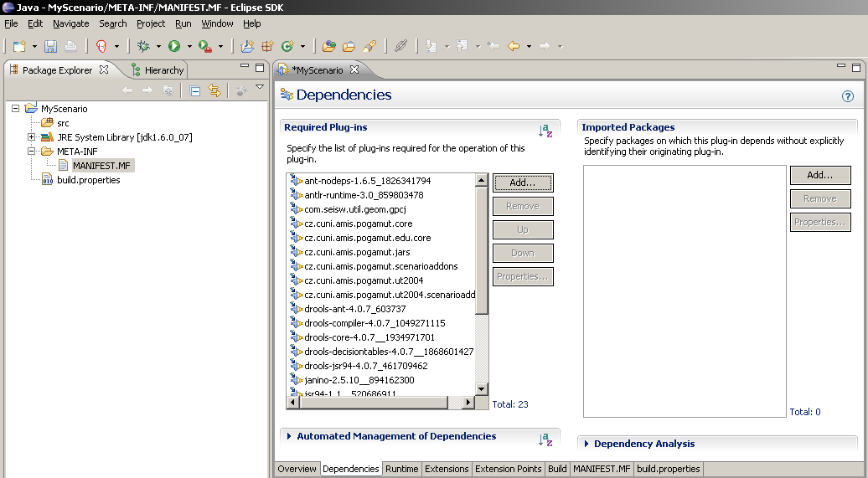The height and width of the screenshot is (478, 868).
Task: Collapse the META-INF folder
Action: pos(32,151)
